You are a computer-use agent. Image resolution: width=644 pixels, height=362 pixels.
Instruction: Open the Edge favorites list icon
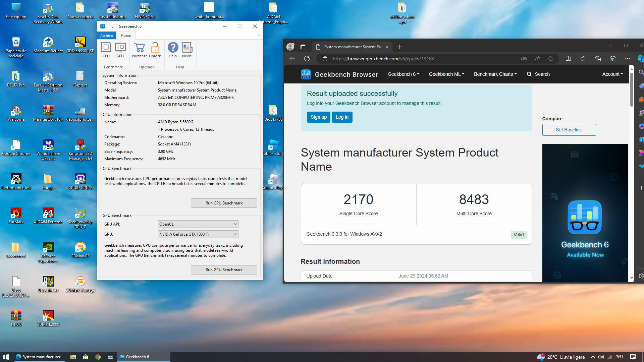click(583, 59)
